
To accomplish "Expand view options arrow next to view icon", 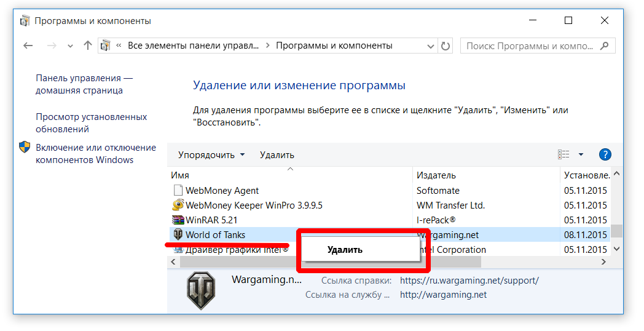I will pyautogui.click(x=581, y=154).
